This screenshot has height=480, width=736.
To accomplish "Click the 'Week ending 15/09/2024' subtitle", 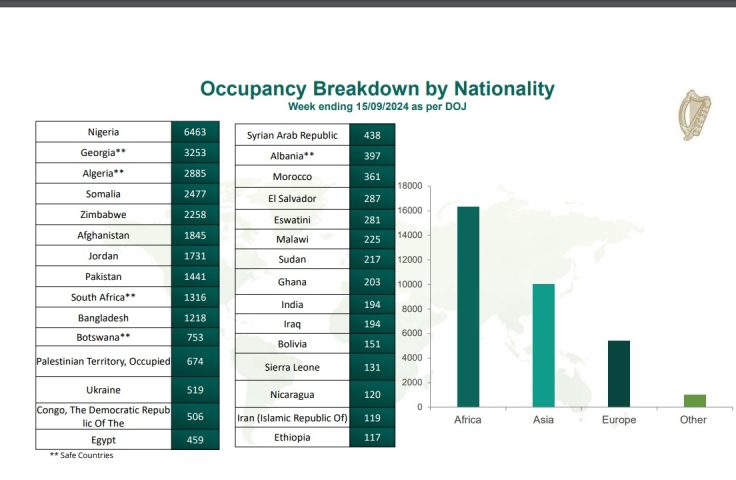I will click(377, 106).
